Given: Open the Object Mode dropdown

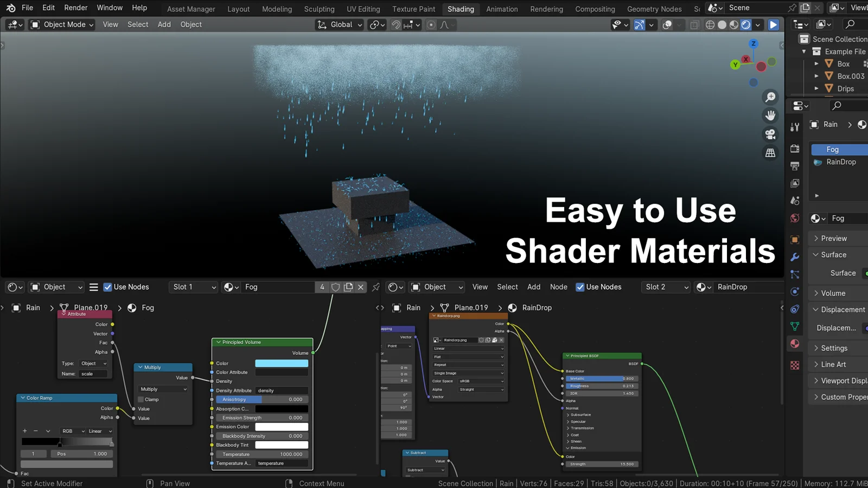Looking at the screenshot, I should [61, 24].
